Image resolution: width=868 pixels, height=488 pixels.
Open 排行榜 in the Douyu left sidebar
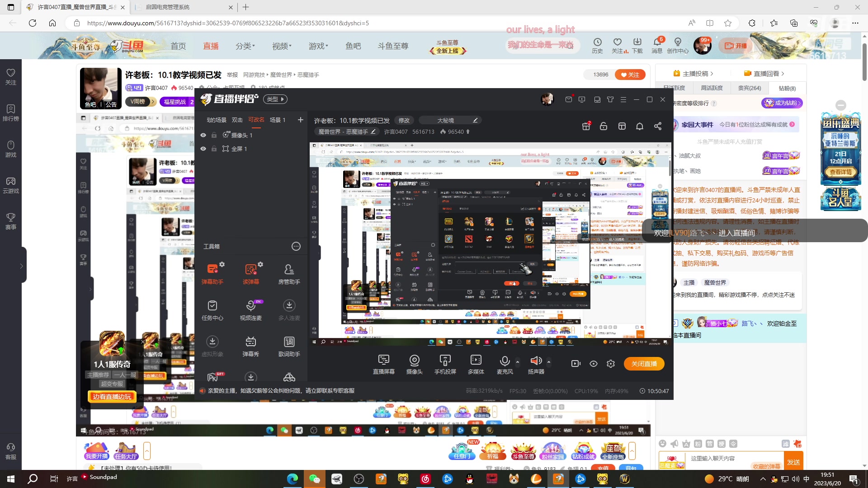[11, 113]
